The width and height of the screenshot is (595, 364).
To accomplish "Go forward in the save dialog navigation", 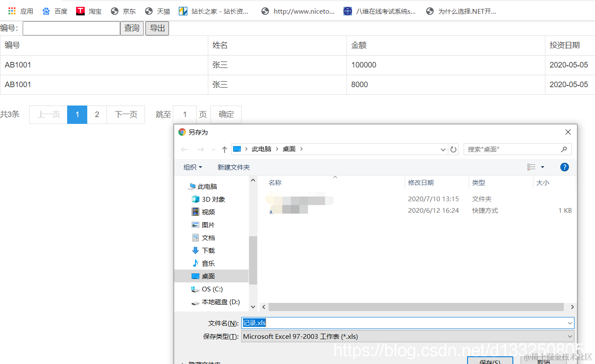I will click(200, 150).
